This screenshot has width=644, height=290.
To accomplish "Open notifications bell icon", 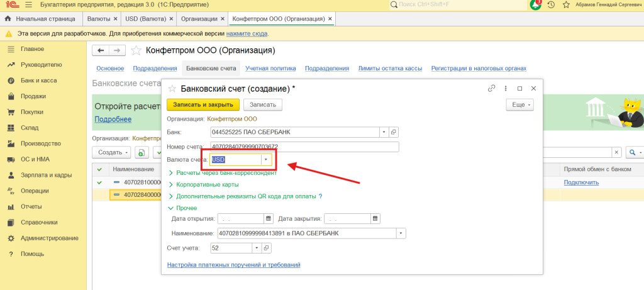I will click(x=536, y=5).
